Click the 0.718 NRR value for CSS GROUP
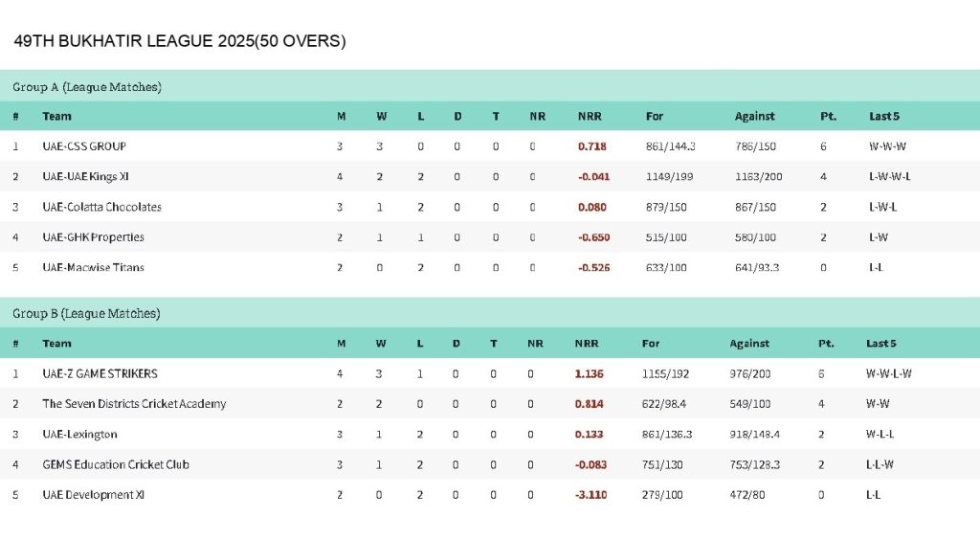980x539 pixels. 593,146
